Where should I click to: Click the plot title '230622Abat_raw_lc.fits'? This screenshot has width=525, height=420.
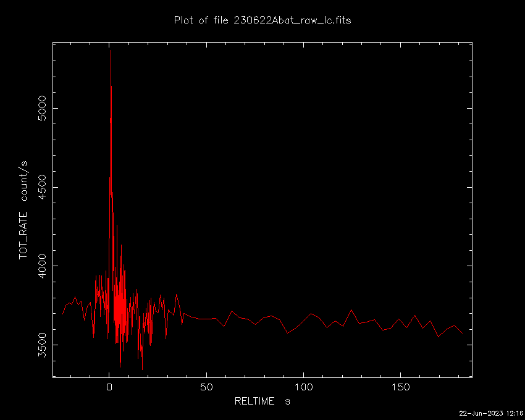[x=292, y=20]
